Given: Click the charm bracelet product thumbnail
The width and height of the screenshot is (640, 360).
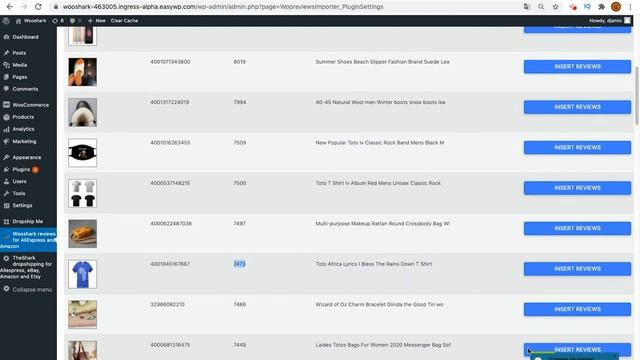Looking at the screenshot, I should 82,314.
